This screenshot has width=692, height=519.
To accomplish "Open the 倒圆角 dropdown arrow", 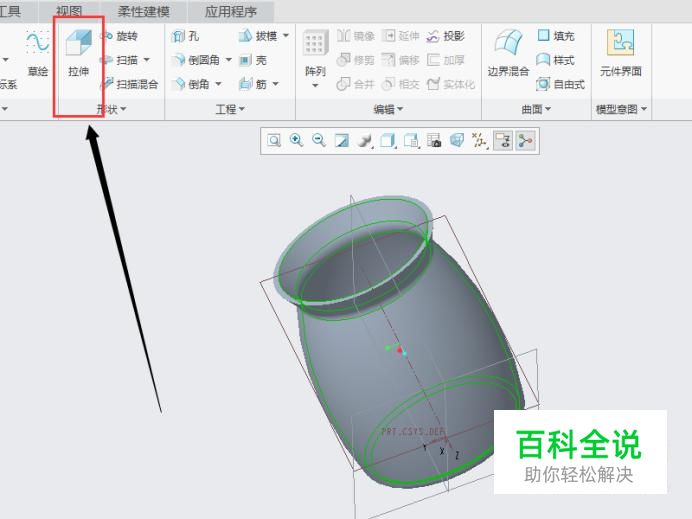I will coord(229,60).
